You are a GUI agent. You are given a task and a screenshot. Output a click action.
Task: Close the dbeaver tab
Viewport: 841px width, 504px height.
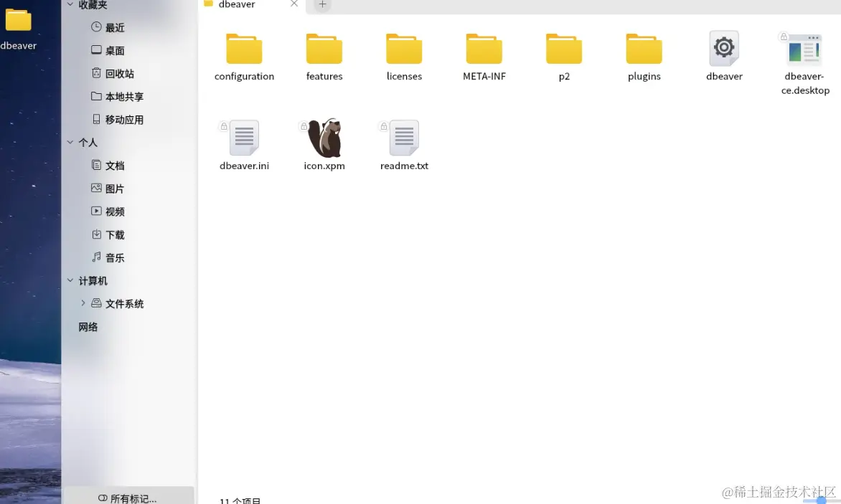pyautogui.click(x=294, y=4)
